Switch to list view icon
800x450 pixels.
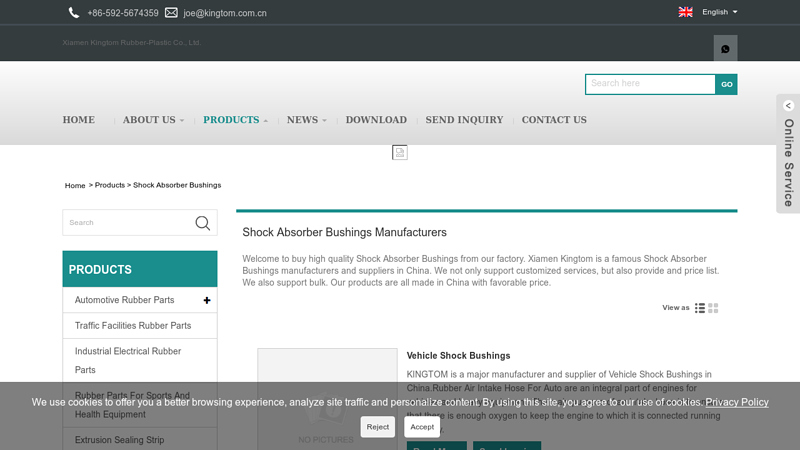(x=699, y=308)
